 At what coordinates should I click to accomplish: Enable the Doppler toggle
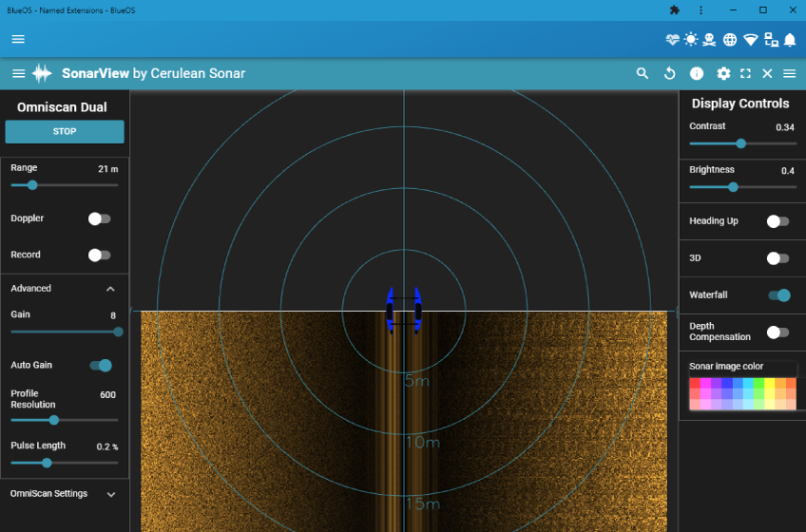[x=99, y=218]
